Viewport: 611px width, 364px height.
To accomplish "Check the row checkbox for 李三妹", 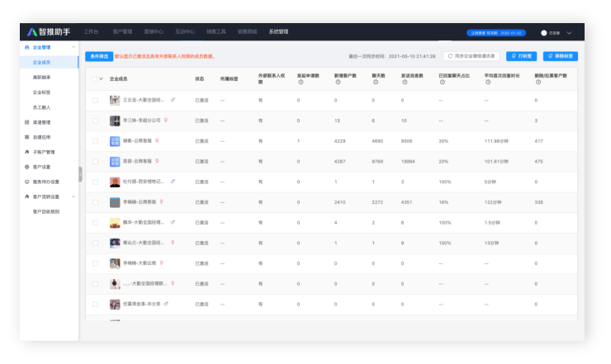I will pos(95,121).
